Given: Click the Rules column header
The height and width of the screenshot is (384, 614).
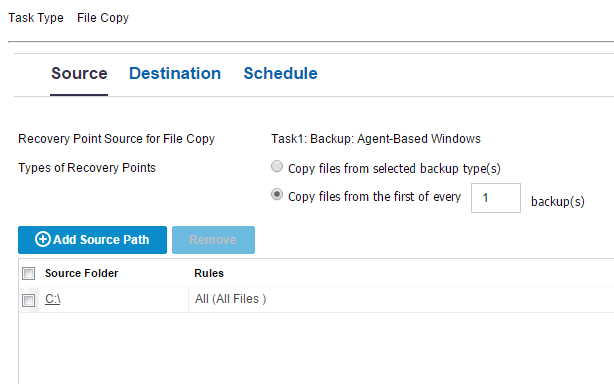Looking at the screenshot, I should pyautogui.click(x=209, y=273).
